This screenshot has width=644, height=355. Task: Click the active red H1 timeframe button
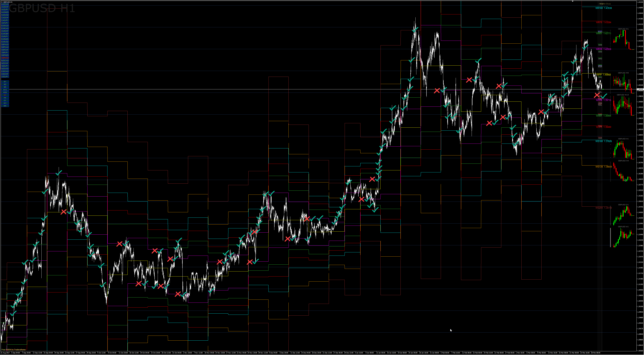[x=5, y=95]
